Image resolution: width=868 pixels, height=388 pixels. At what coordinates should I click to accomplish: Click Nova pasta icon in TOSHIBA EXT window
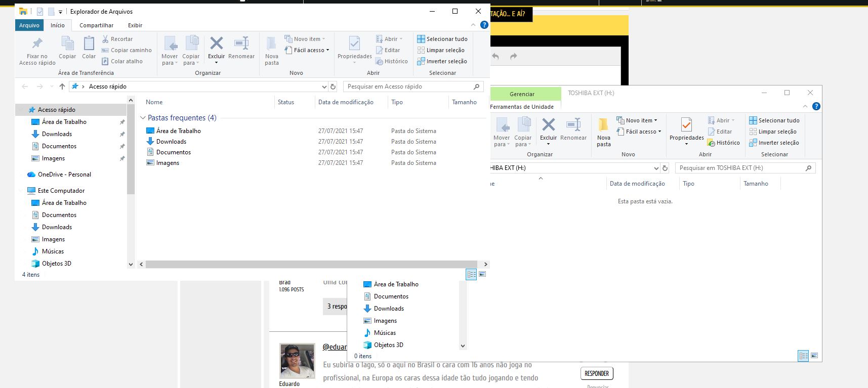click(603, 125)
